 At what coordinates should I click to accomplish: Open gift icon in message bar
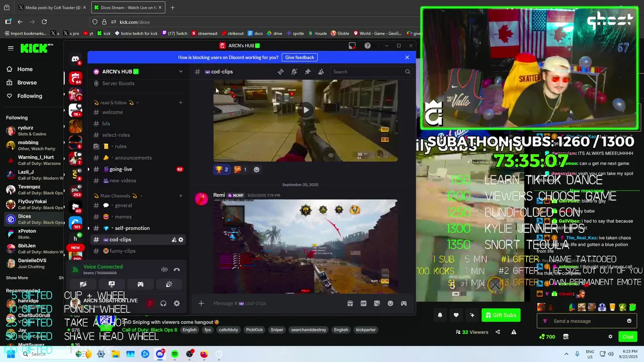click(350, 303)
